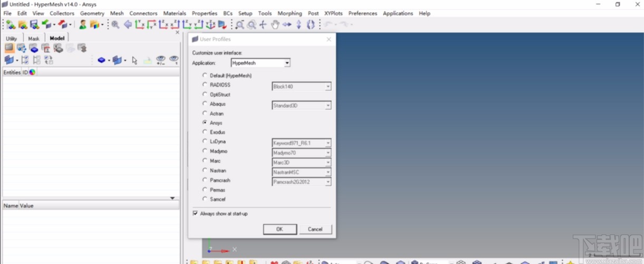Open the NastranMSC version dropdown
Screen dimensions: 644x264
(328, 172)
